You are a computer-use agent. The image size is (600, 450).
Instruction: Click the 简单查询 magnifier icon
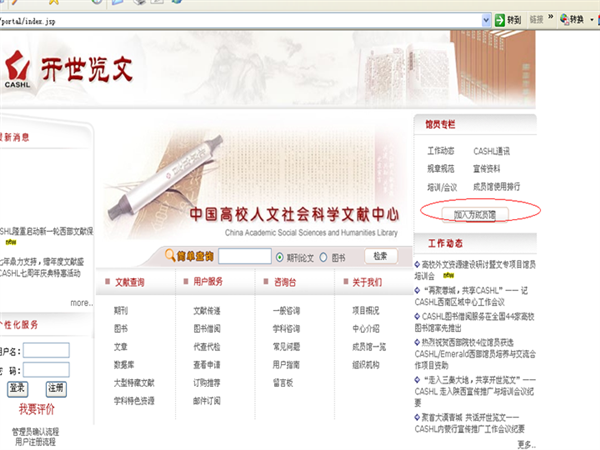(x=170, y=255)
